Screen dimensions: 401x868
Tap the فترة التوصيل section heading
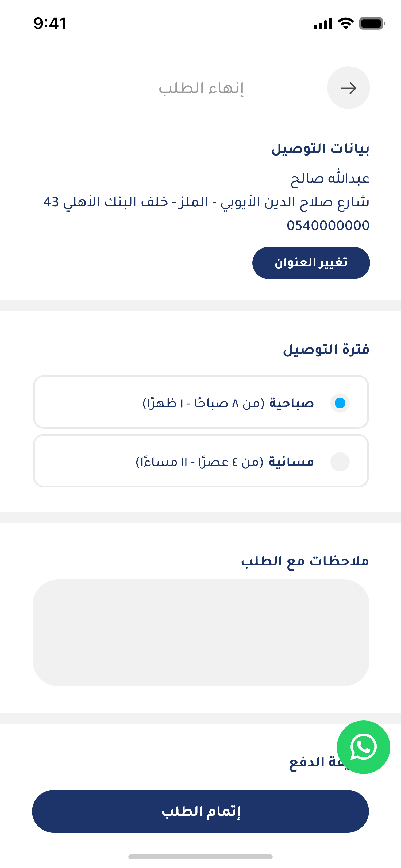[326, 350]
